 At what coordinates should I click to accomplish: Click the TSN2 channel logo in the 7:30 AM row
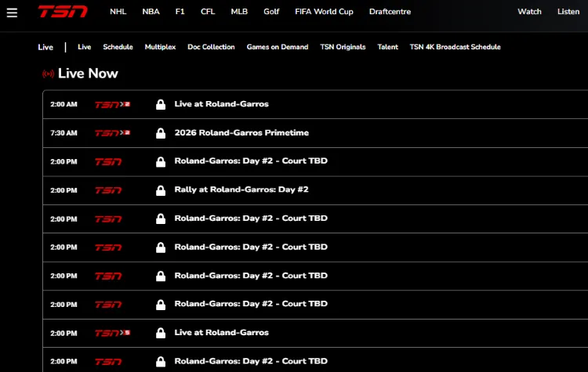[x=112, y=133]
